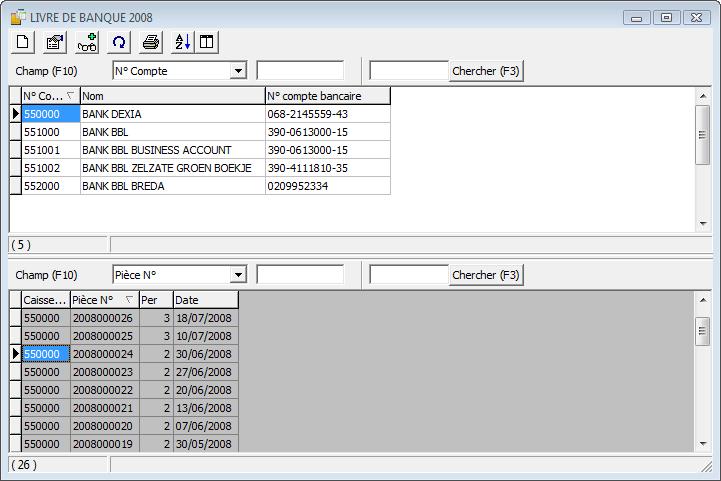Click account number 551000 cell
The height and width of the screenshot is (481, 721).
pyautogui.click(x=51, y=132)
